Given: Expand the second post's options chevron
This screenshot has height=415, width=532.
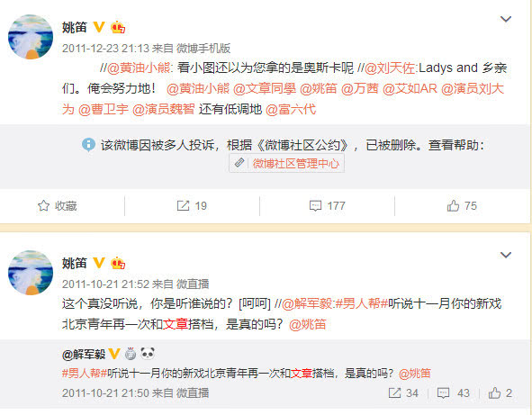Looking at the screenshot, I should pyautogui.click(x=506, y=255).
